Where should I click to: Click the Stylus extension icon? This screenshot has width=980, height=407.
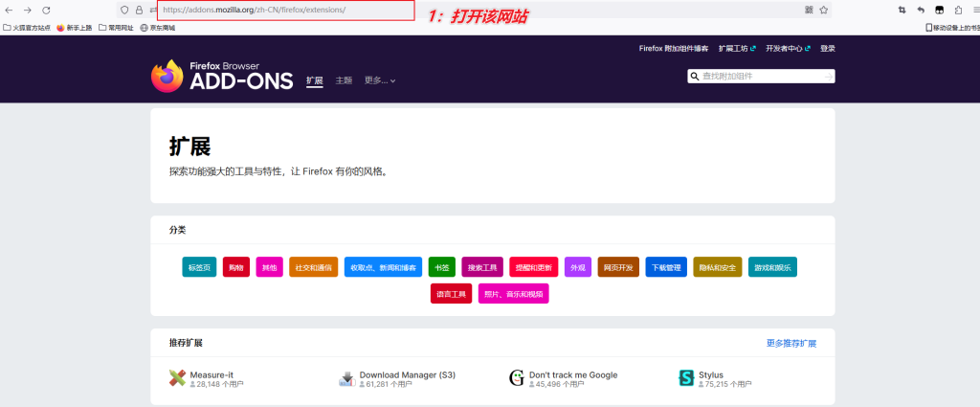(686, 377)
